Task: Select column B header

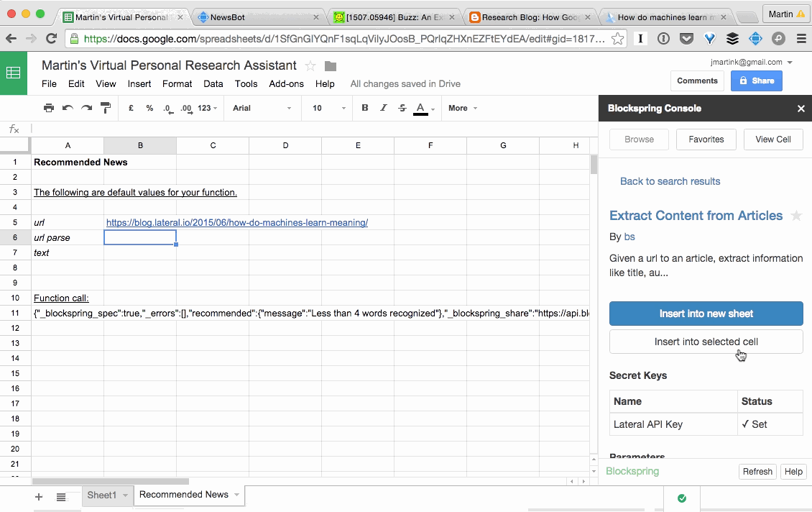Action: pyautogui.click(x=140, y=146)
